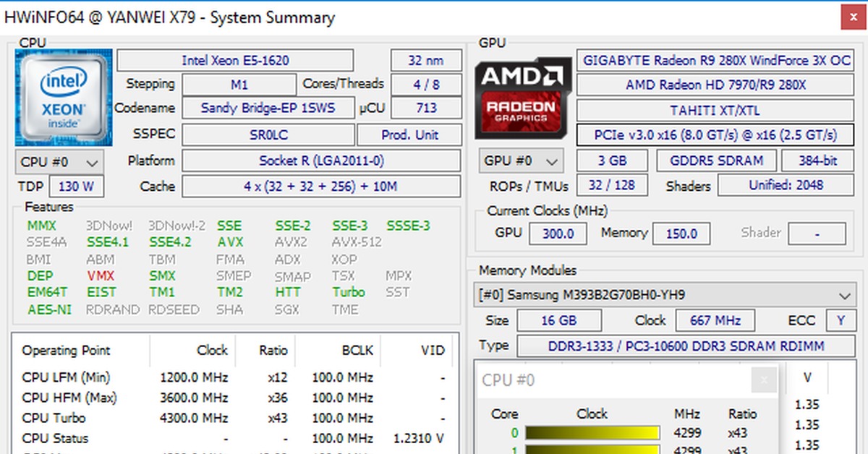Click the GPU clock 300.0 value box
Viewport: 868px width, 454px height.
[558, 234]
